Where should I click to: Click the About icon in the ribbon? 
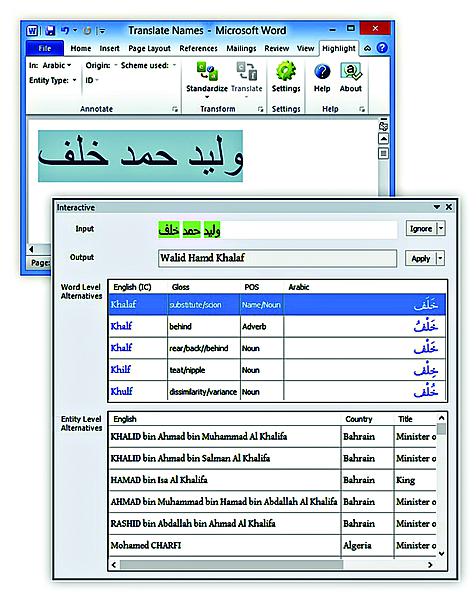pyautogui.click(x=351, y=72)
